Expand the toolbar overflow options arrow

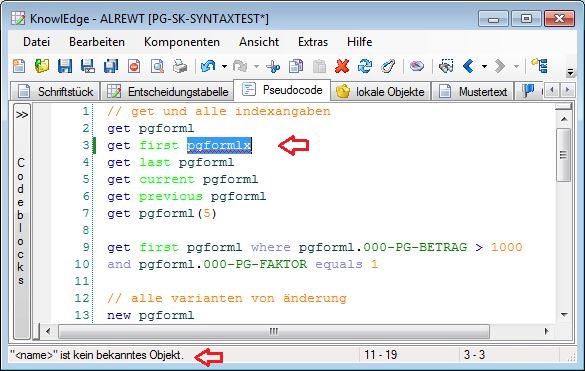tap(570, 72)
